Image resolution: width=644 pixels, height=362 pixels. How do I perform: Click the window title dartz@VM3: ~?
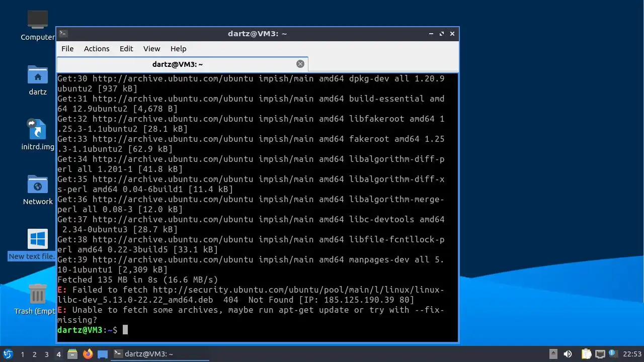pyautogui.click(x=257, y=34)
